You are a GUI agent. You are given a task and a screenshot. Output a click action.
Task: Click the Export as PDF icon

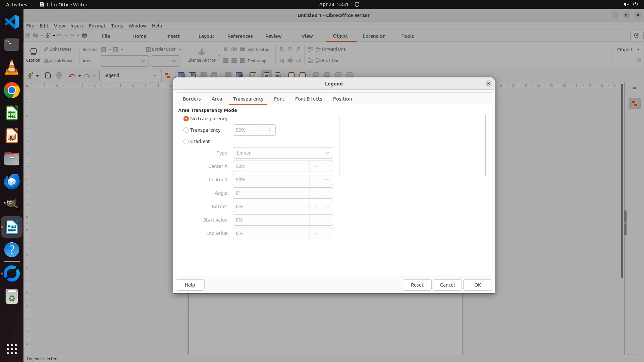tap(48, 75)
